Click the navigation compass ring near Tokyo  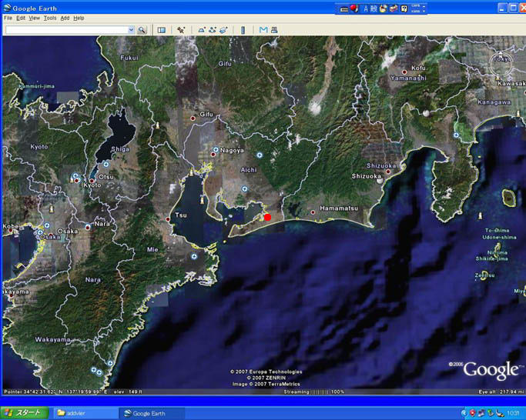pyautogui.click(x=501, y=63)
